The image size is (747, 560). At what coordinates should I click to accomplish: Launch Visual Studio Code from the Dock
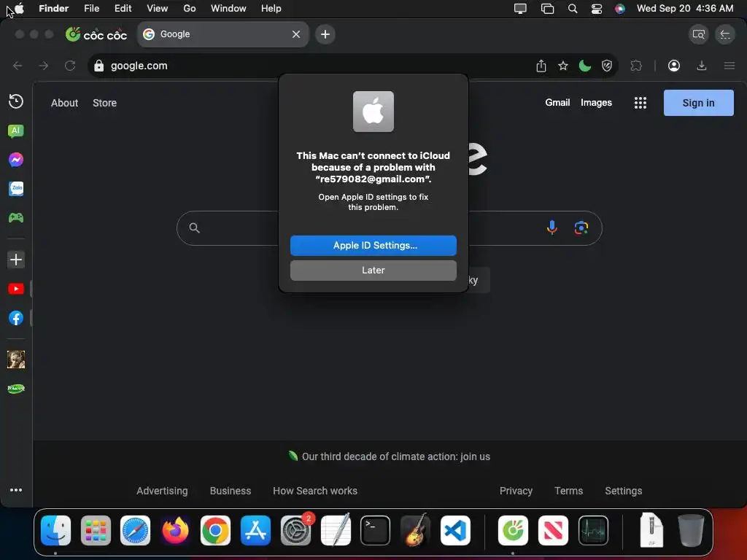[455, 531]
